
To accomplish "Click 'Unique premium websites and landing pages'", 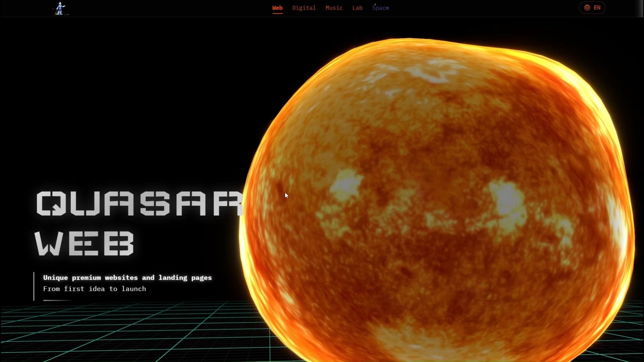I will tap(127, 278).
